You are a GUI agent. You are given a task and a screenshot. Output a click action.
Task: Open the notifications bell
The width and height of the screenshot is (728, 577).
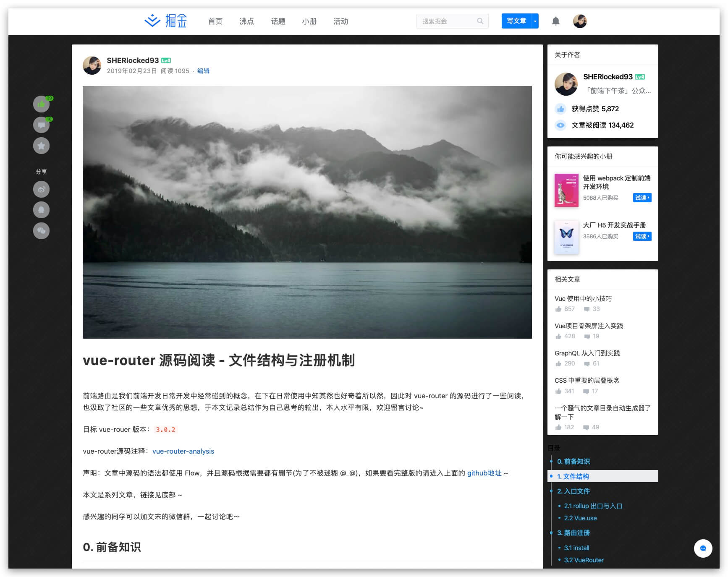556,21
